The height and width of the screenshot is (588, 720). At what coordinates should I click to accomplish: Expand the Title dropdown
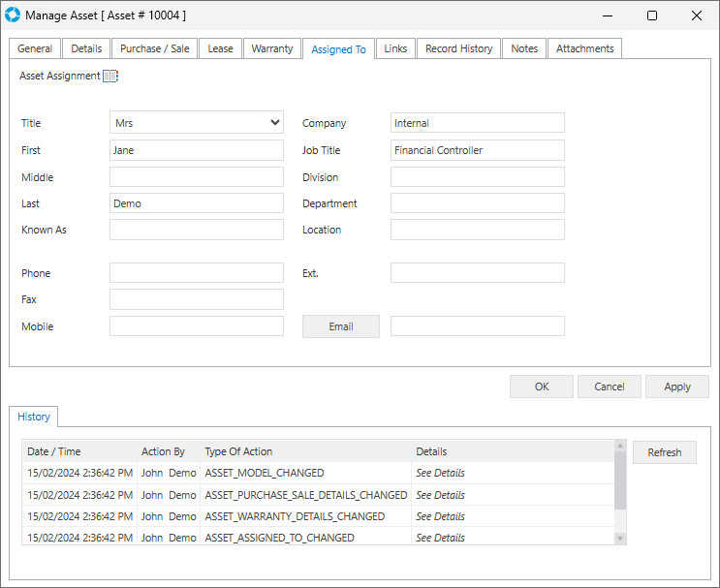pos(275,123)
